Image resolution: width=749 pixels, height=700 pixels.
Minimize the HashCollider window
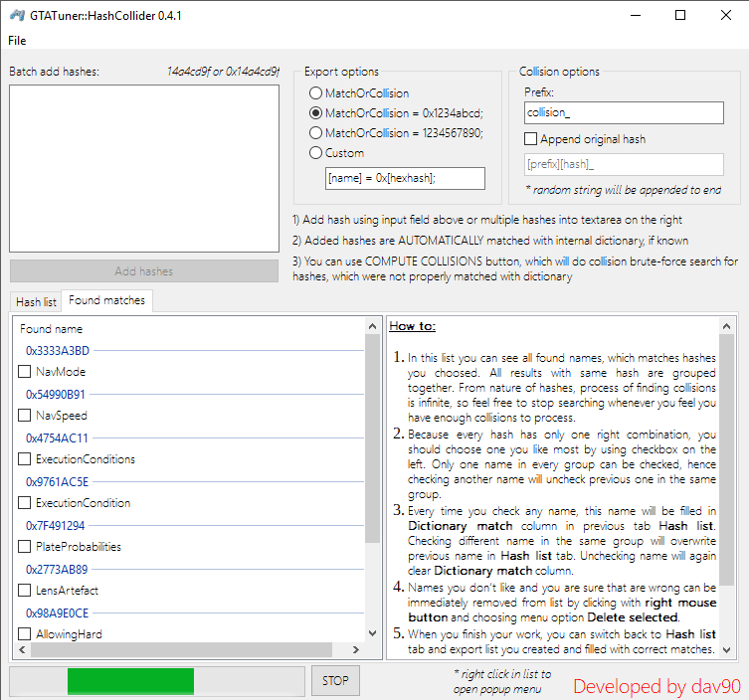(636, 15)
